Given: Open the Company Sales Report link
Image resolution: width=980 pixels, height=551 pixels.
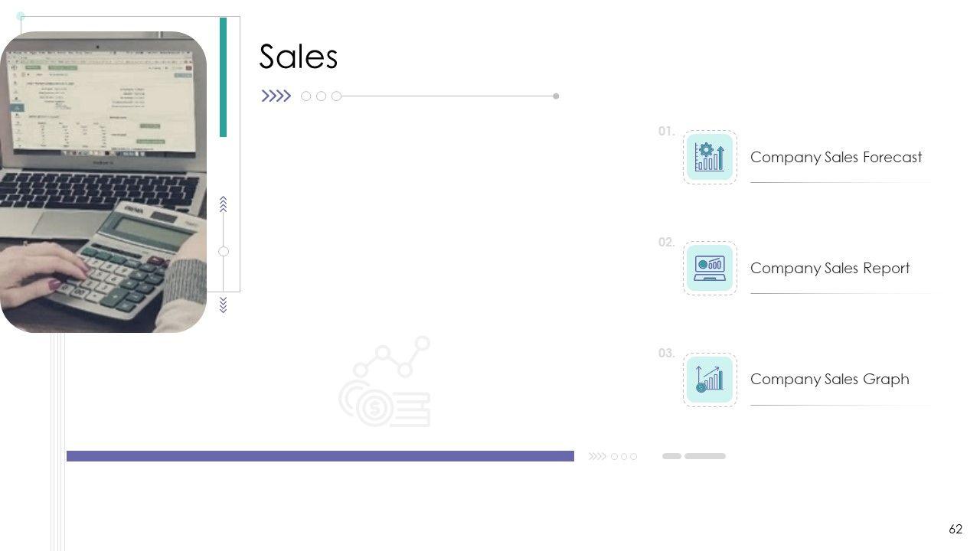Looking at the screenshot, I should [x=829, y=269].
